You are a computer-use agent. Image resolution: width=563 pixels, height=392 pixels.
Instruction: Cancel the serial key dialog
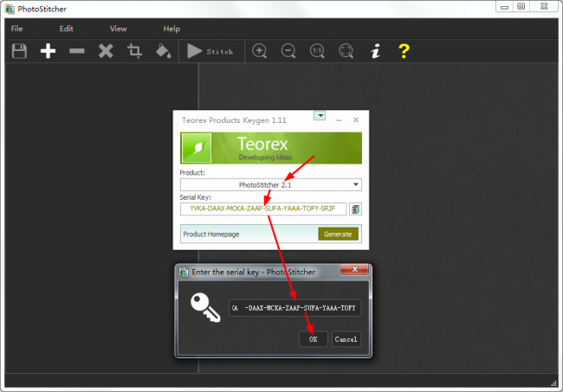(346, 339)
